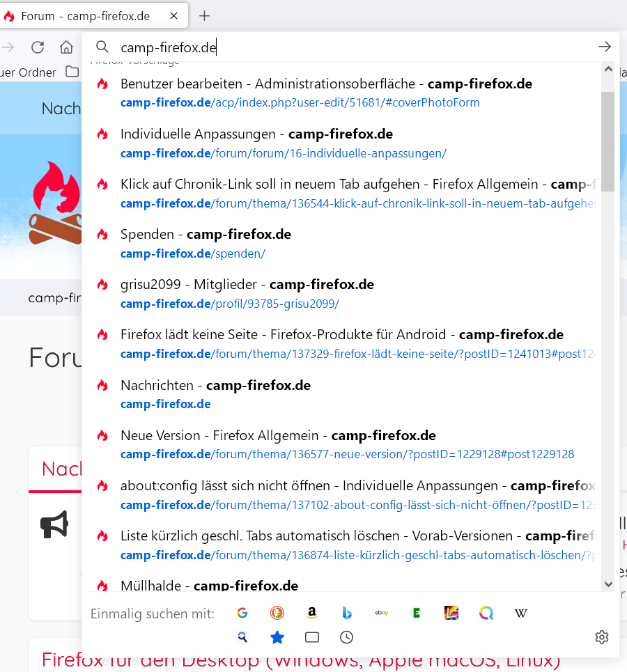The height and width of the screenshot is (672, 627).
Task: Open the 'uer Ordner' bookmark folder
Action: pos(28,72)
